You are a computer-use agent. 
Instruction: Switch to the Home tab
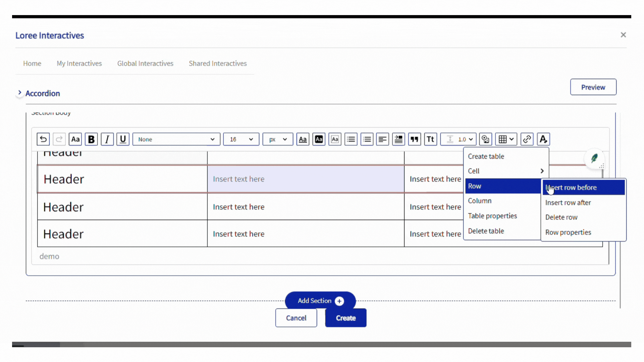32,63
